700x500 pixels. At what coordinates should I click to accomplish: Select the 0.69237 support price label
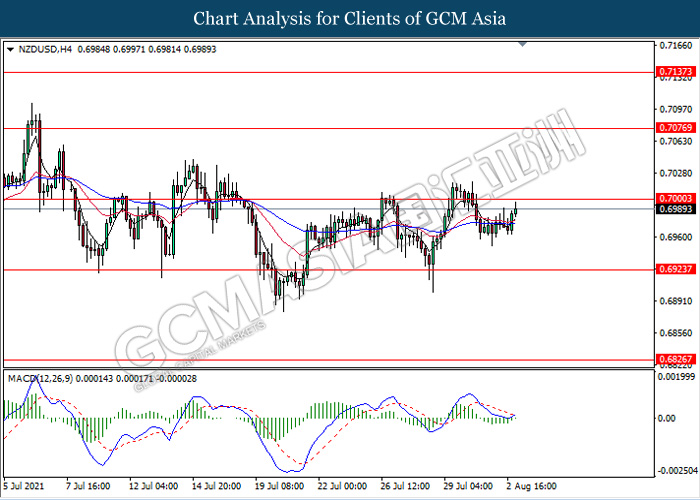tap(676, 269)
